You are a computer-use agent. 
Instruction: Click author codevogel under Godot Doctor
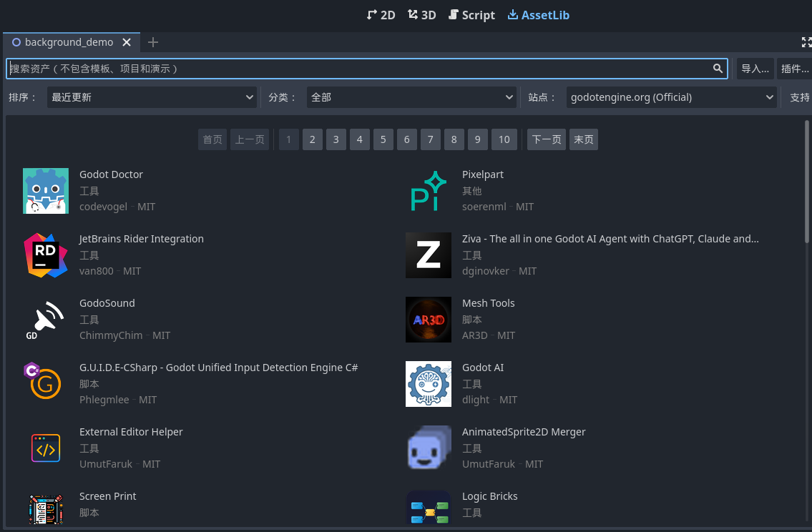(103, 207)
